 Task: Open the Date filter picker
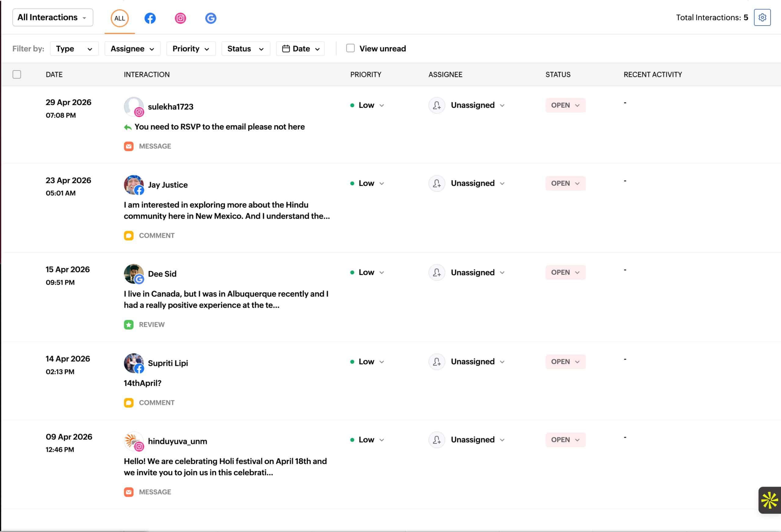pyautogui.click(x=300, y=49)
